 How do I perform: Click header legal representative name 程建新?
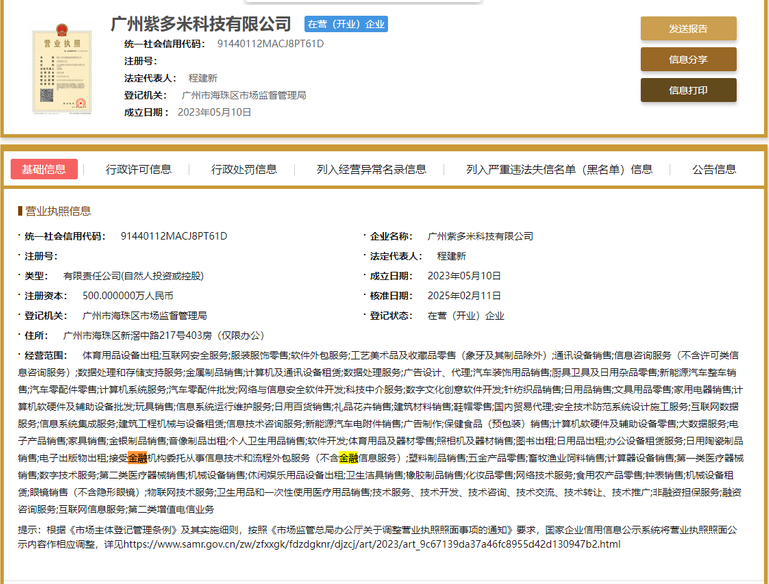[203, 78]
